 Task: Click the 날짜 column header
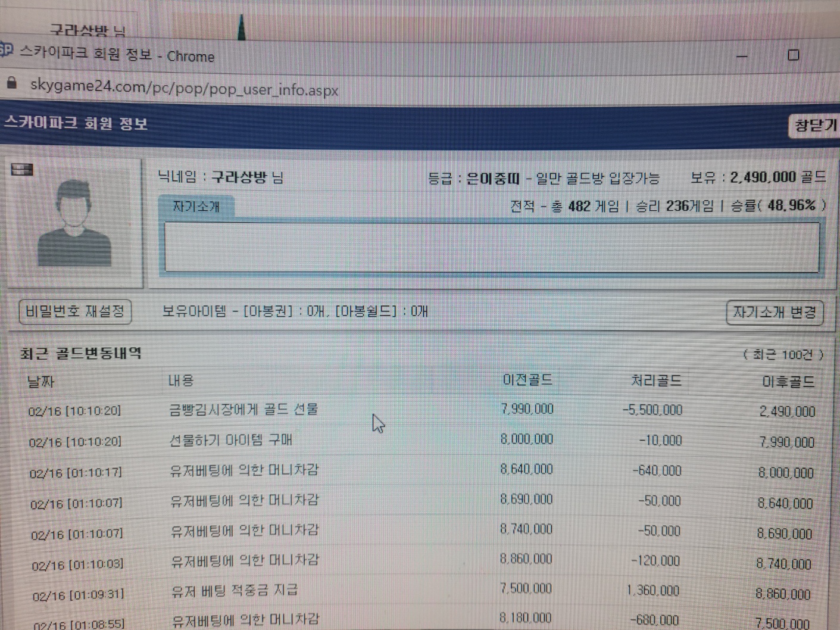[x=41, y=382]
